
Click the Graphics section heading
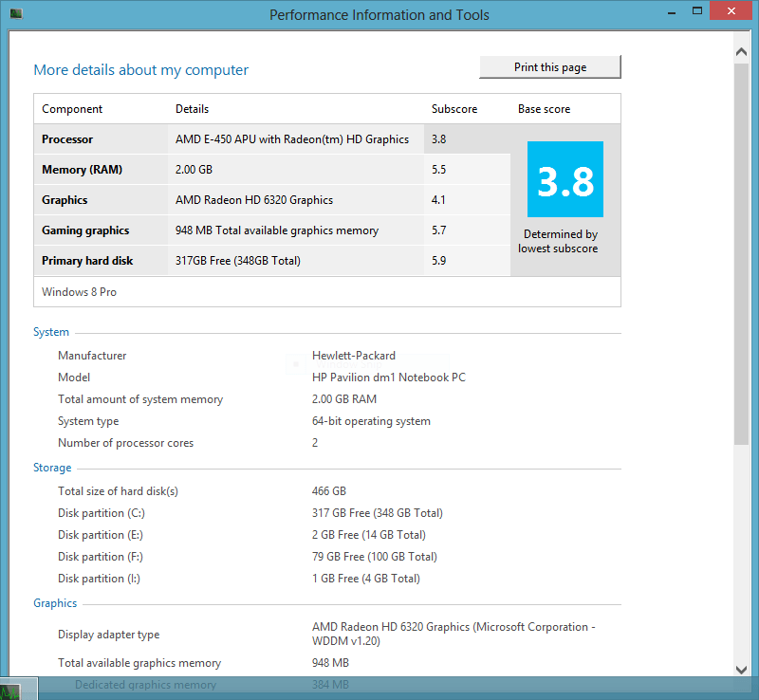click(55, 603)
